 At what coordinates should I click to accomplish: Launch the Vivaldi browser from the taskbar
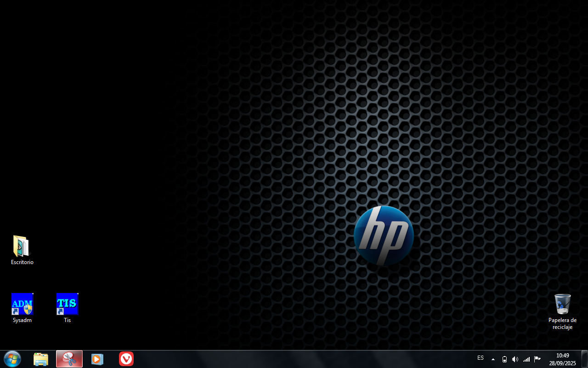[126, 359]
